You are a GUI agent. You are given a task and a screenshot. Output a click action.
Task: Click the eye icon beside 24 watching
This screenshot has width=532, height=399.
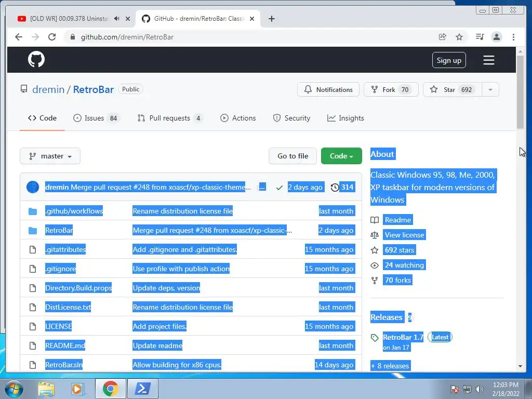pos(375,265)
